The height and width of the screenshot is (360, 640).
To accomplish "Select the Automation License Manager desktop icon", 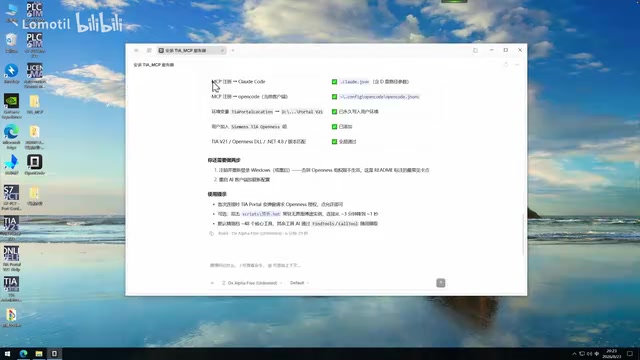I will (x=35, y=76).
